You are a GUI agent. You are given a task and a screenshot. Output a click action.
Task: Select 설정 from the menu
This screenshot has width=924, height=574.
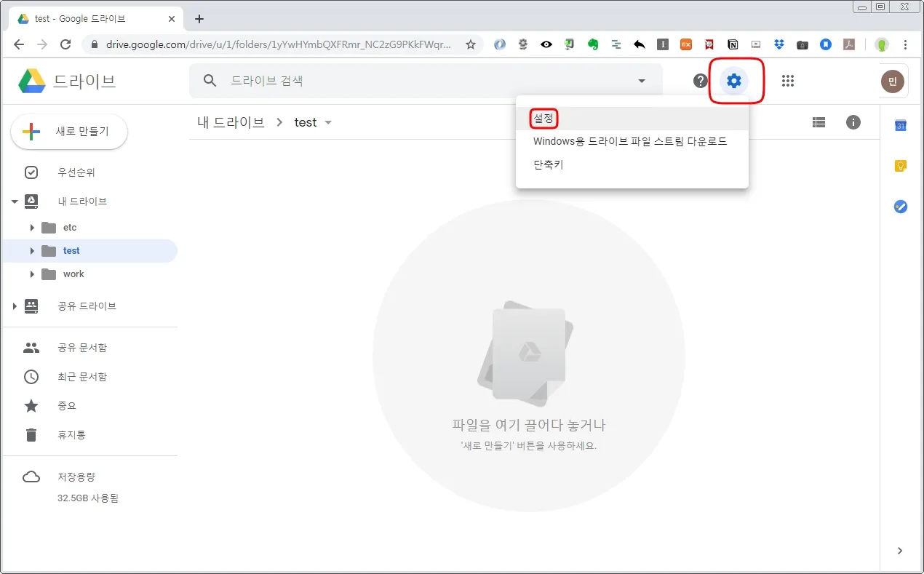(632, 118)
